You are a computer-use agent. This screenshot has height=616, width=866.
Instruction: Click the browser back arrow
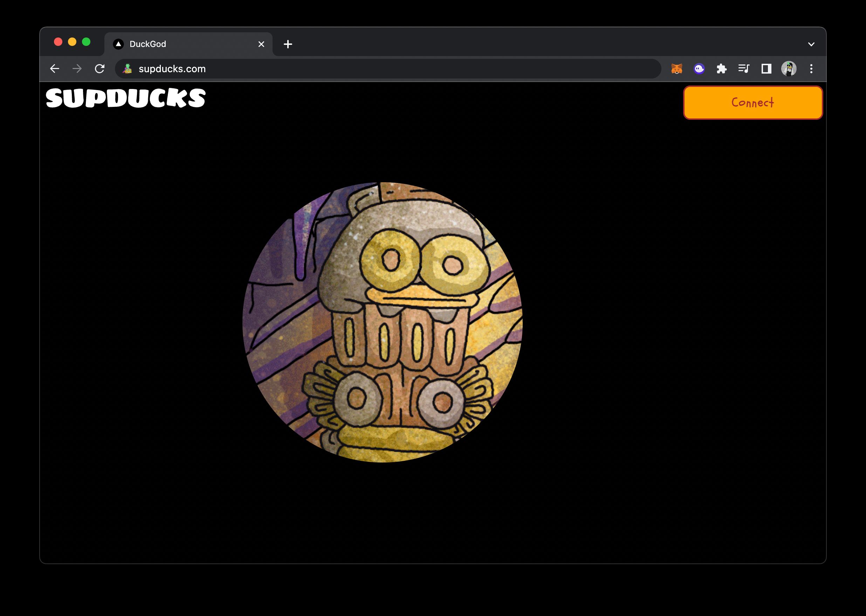pyautogui.click(x=55, y=69)
